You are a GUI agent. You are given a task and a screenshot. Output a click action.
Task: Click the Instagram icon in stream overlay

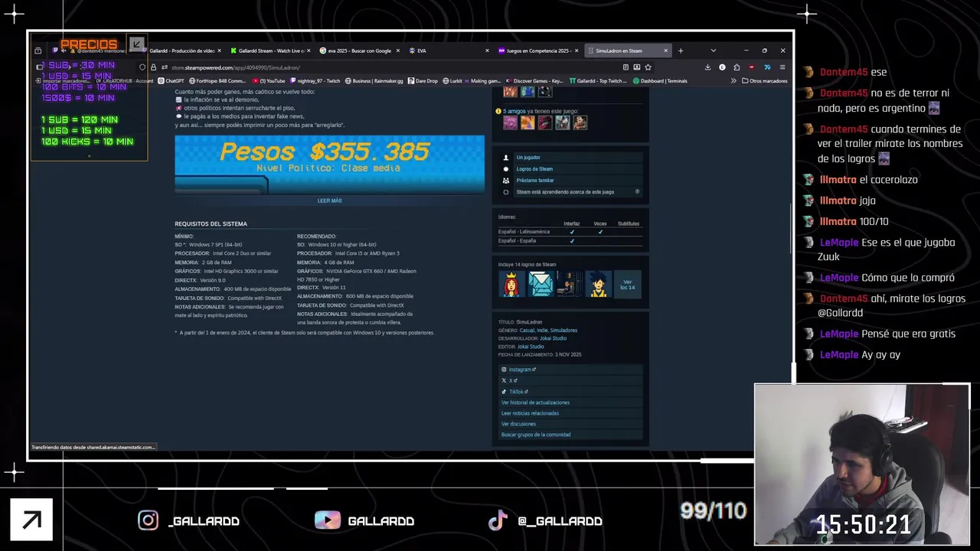pyautogui.click(x=148, y=520)
